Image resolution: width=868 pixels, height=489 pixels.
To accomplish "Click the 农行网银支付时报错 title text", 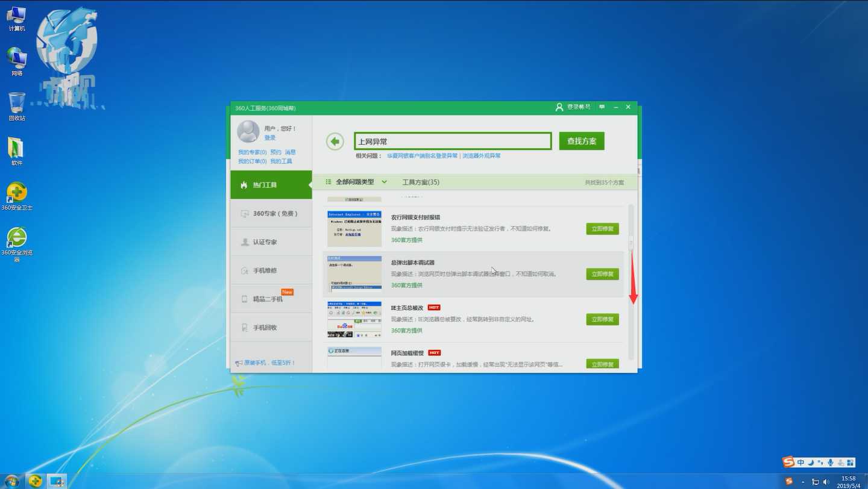I will point(415,217).
